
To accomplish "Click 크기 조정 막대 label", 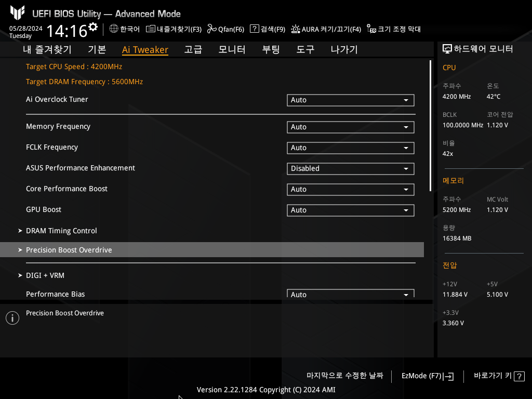I will pyautogui.click(x=400, y=29).
